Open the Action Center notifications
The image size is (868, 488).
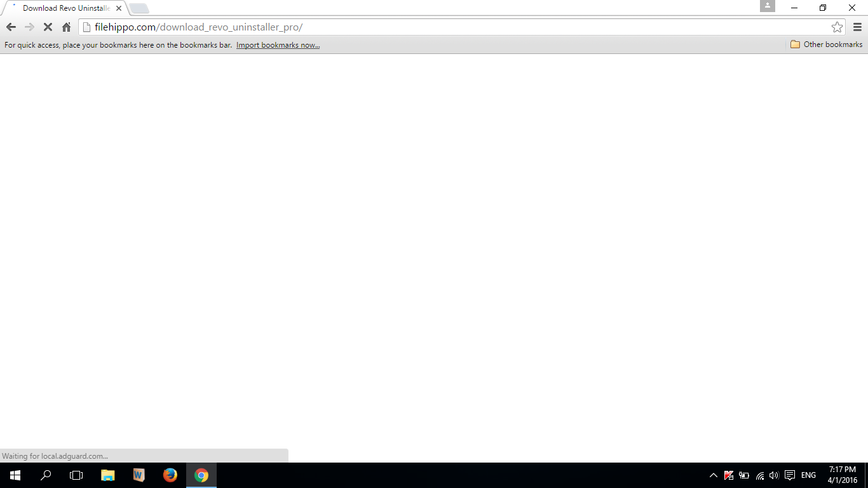790,475
